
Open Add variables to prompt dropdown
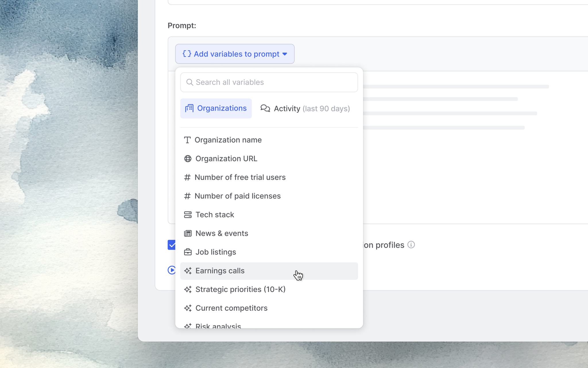click(x=235, y=54)
